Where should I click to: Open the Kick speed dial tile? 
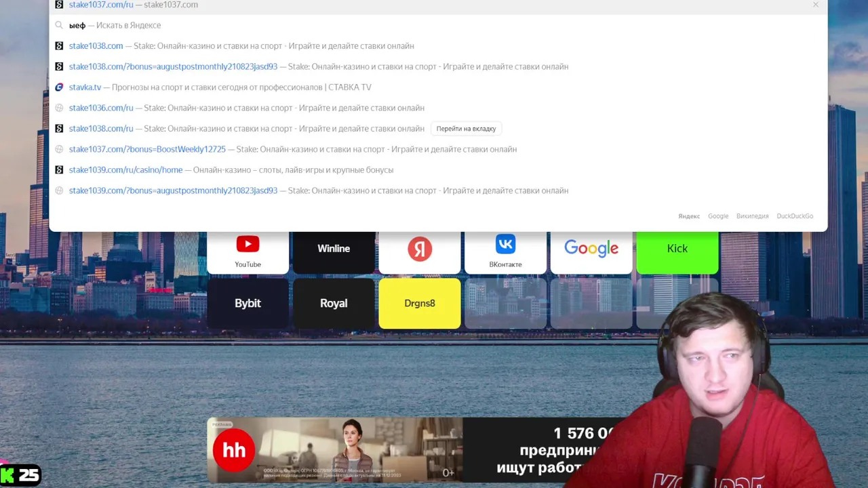tap(677, 252)
